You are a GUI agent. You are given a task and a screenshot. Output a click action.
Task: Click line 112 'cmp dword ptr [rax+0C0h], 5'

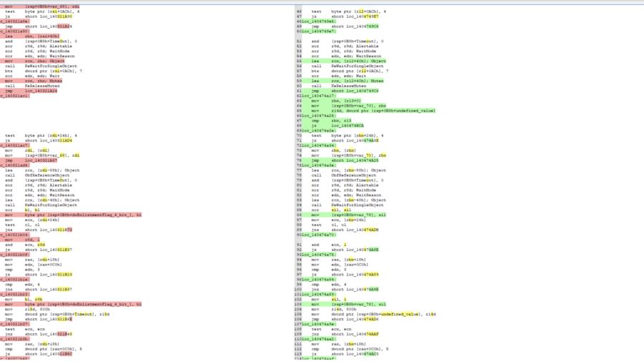coord(349,349)
